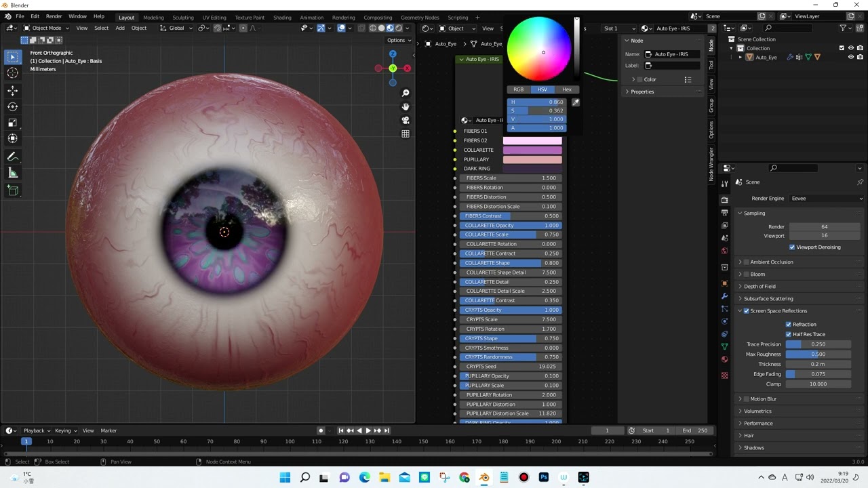
Task: Click the eyedropper next to HSV values
Action: pyautogui.click(x=576, y=102)
